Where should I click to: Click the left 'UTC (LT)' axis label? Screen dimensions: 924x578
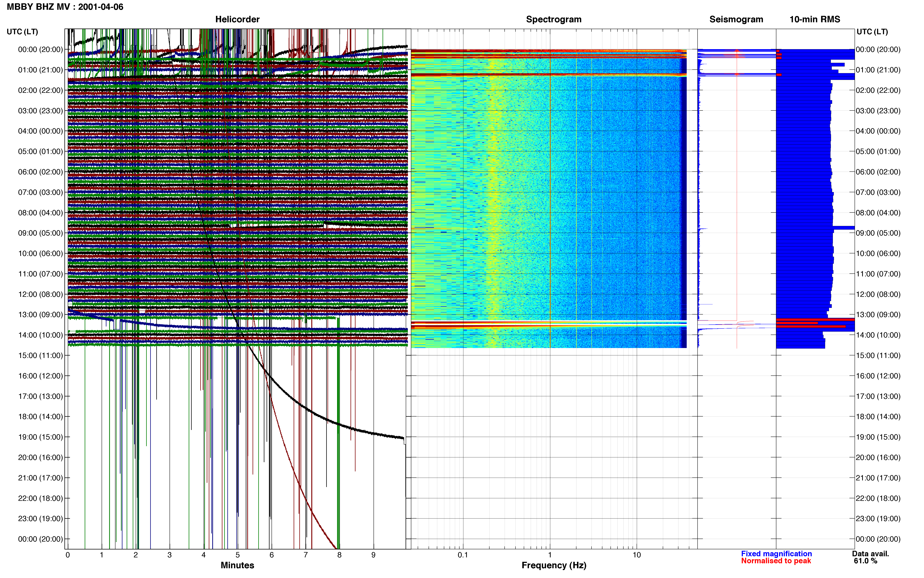click(x=22, y=32)
